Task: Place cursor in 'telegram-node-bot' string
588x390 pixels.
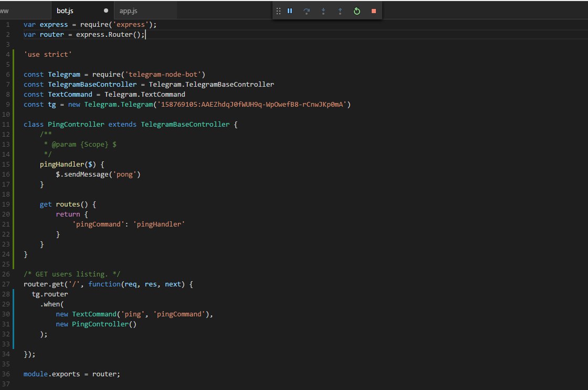Action: pos(163,74)
